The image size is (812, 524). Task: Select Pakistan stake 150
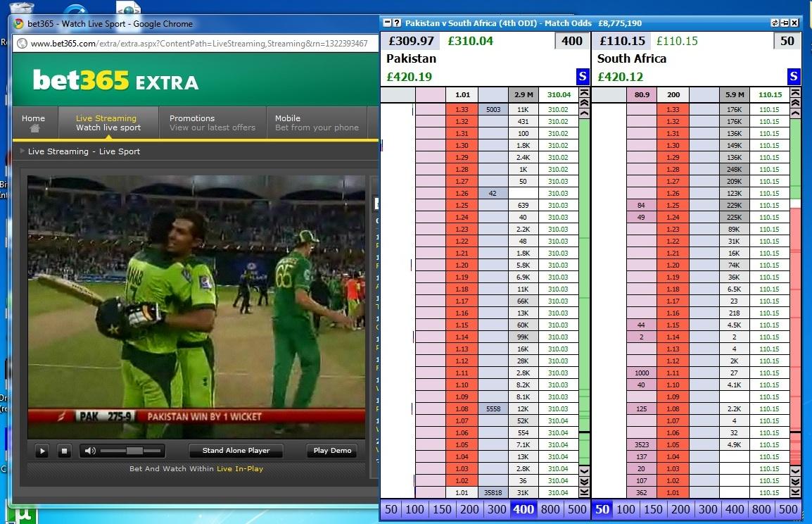(443, 509)
